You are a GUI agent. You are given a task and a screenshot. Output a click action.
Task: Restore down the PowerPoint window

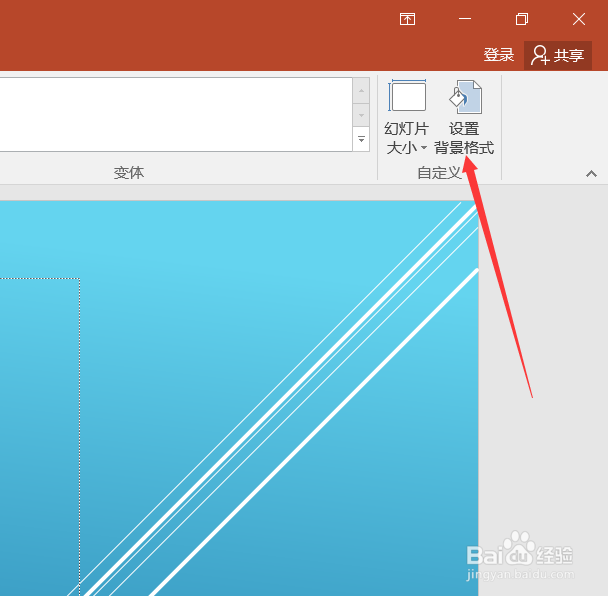click(522, 19)
